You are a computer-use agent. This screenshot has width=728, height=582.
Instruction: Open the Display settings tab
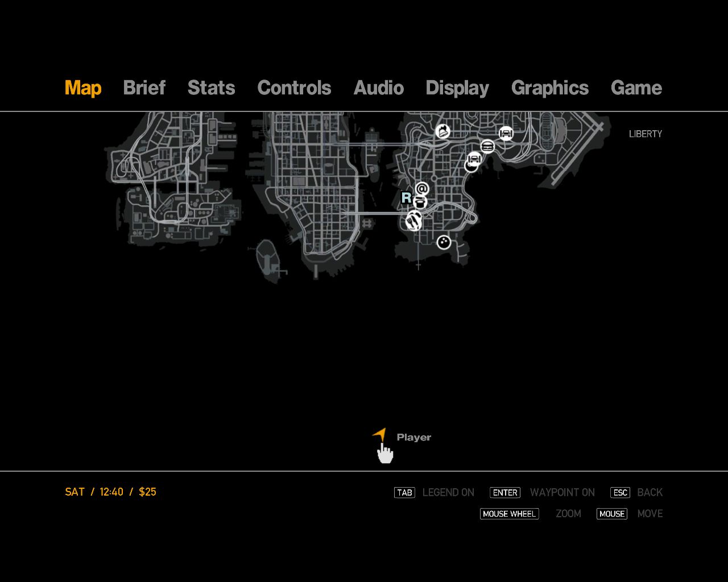coord(457,88)
